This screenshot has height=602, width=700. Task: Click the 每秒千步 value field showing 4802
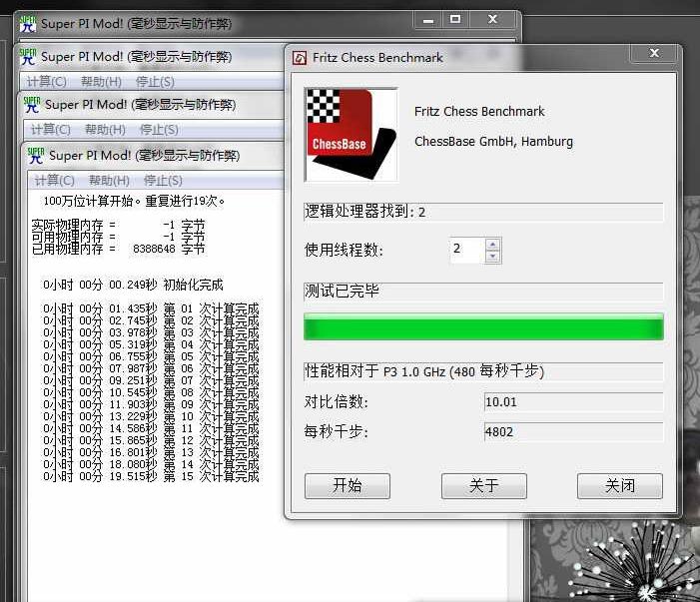[573, 432]
